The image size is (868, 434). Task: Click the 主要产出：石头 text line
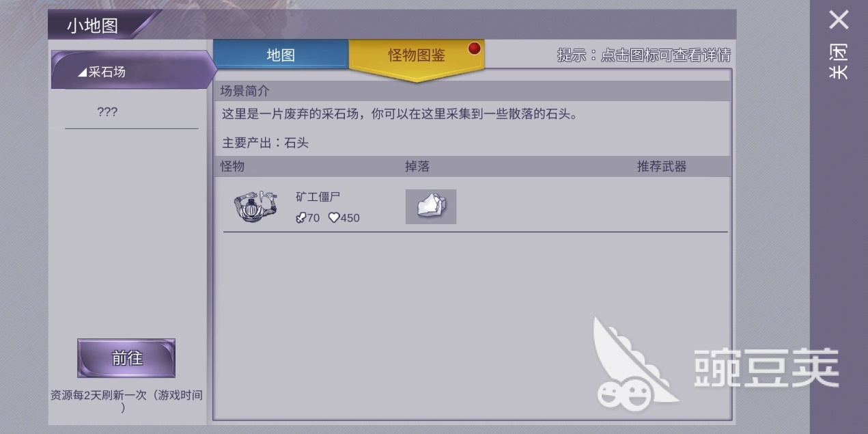coord(266,143)
